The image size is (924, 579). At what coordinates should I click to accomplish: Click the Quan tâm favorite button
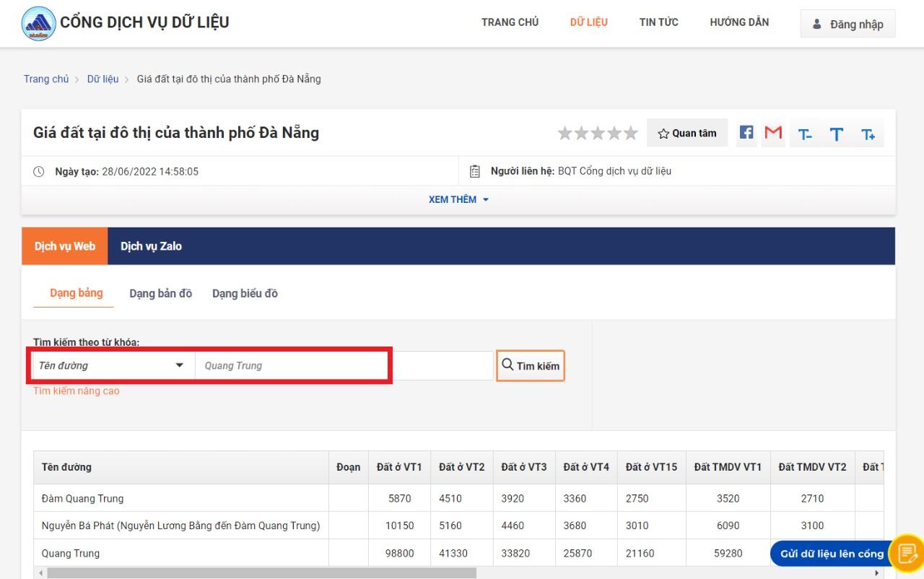coord(687,134)
